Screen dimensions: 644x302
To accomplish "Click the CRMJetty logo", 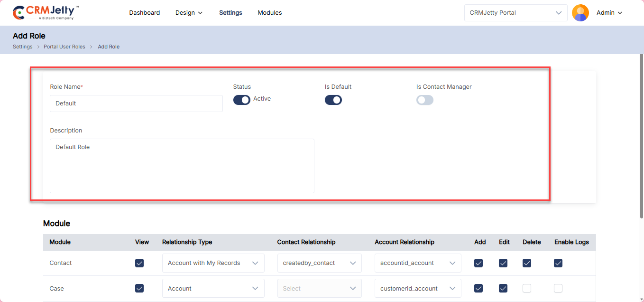I will click(x=46, y=13).
